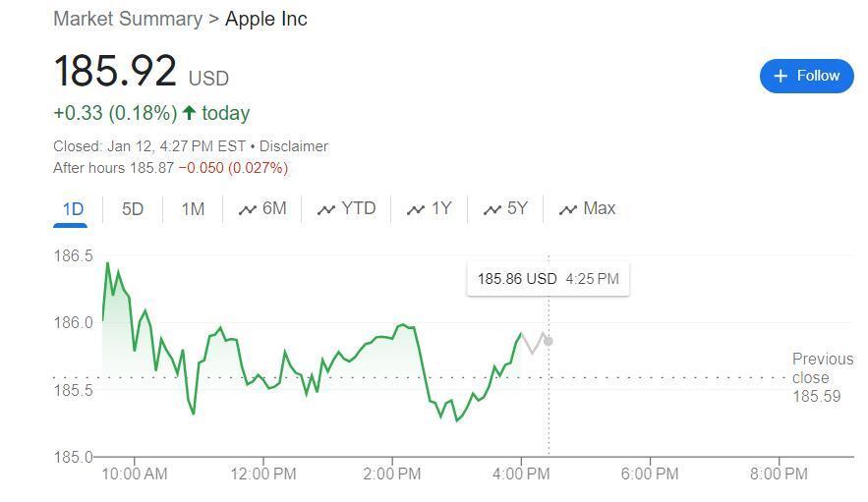Image resolution: width=868 pixels, height=502 pixels.
Task: Click the trend icon beside 1Y
Action: 416,209
